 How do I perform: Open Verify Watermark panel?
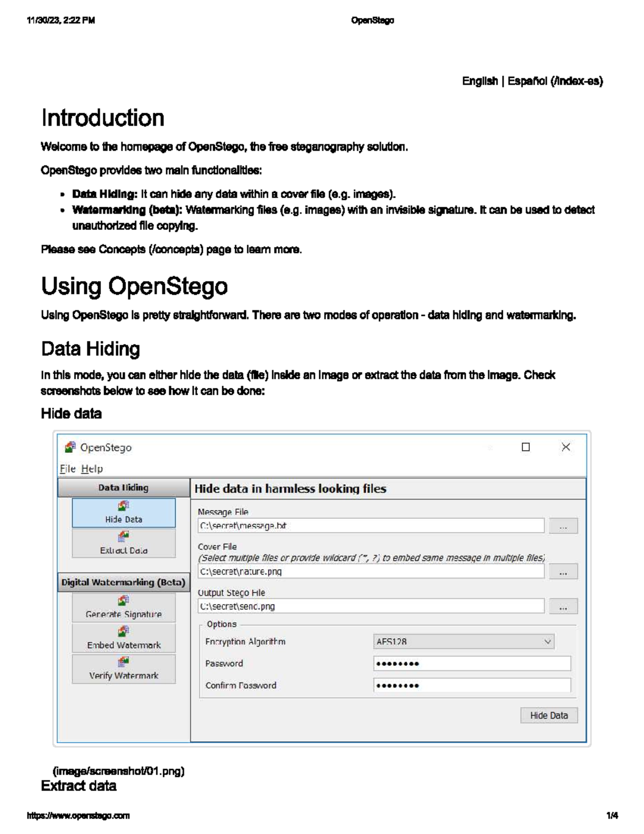point(123,669)
